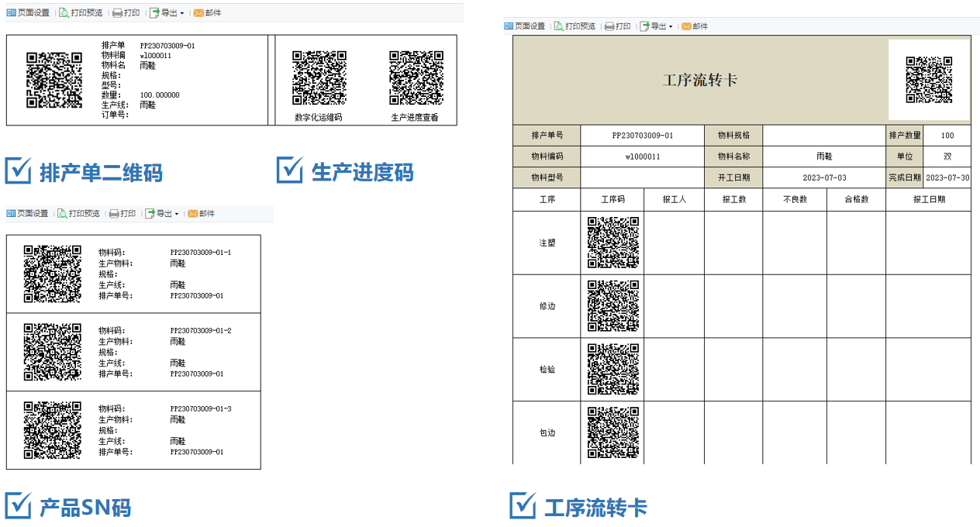The width and height of the screenshot is (980, 527).
Task: Open 页面设置 in the 排产单二维码 preview toolbar
Action: (28, 13)
